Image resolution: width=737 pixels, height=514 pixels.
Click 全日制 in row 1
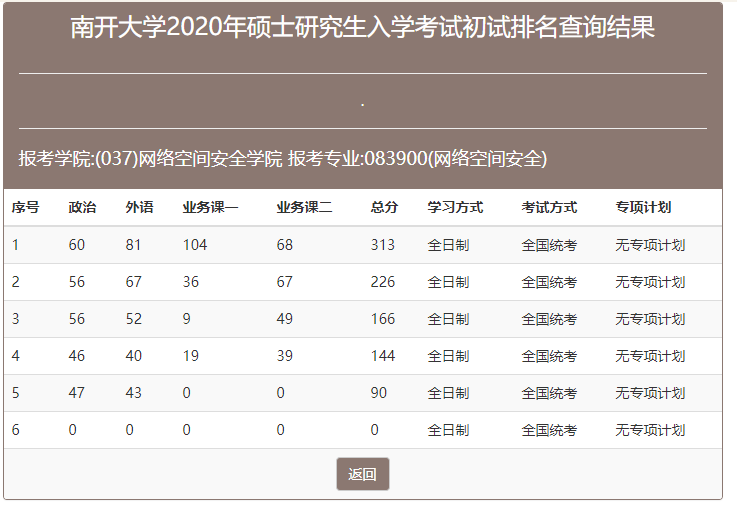[448, 245]
